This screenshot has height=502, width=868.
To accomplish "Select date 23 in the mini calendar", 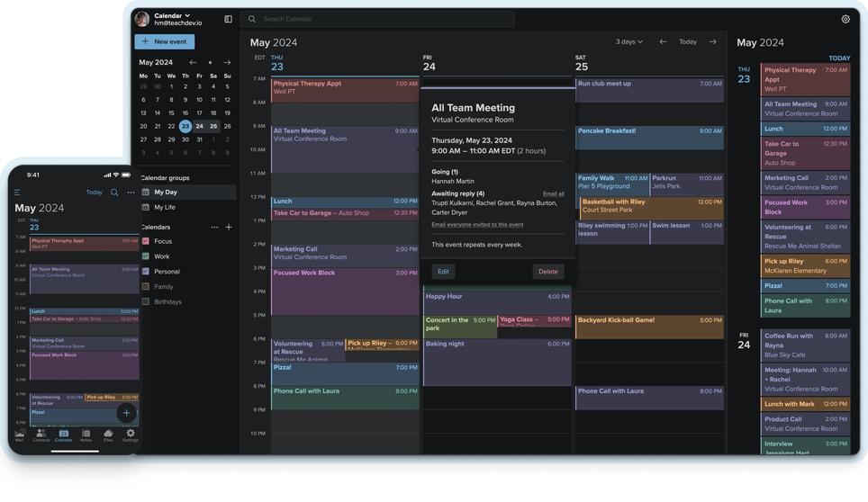I will click(x=185, y=126).
